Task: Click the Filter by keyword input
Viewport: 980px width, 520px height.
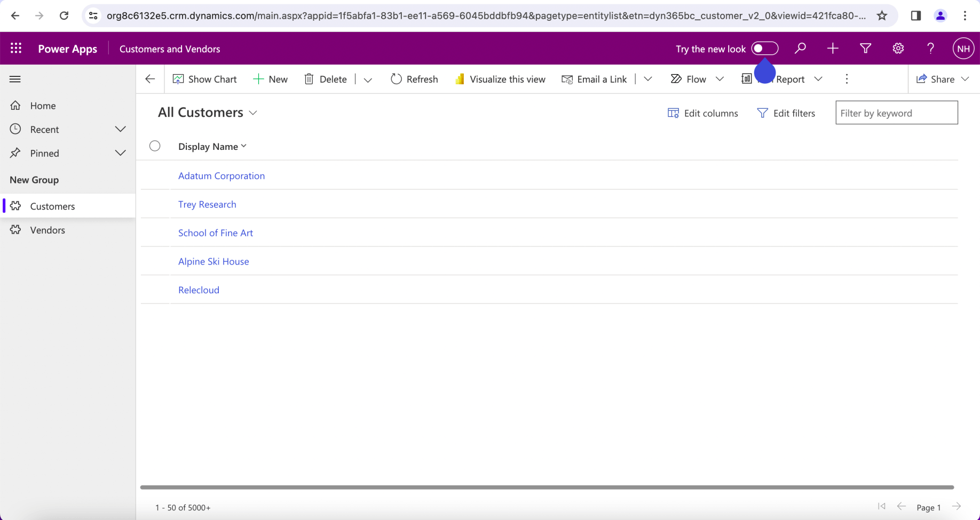Action: 897,113
